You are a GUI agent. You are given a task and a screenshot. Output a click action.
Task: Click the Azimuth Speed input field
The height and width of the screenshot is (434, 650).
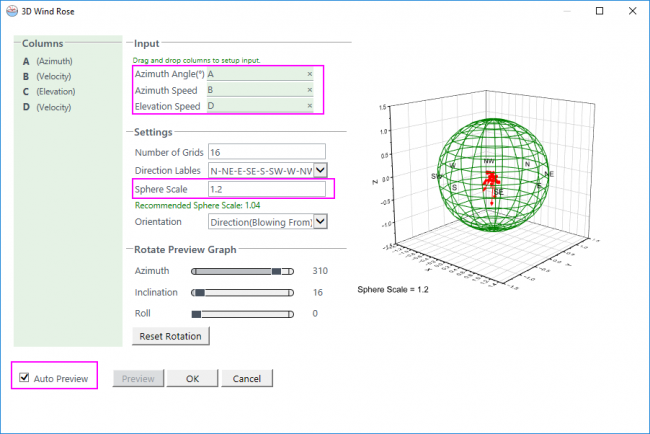(x=260, y=90)
